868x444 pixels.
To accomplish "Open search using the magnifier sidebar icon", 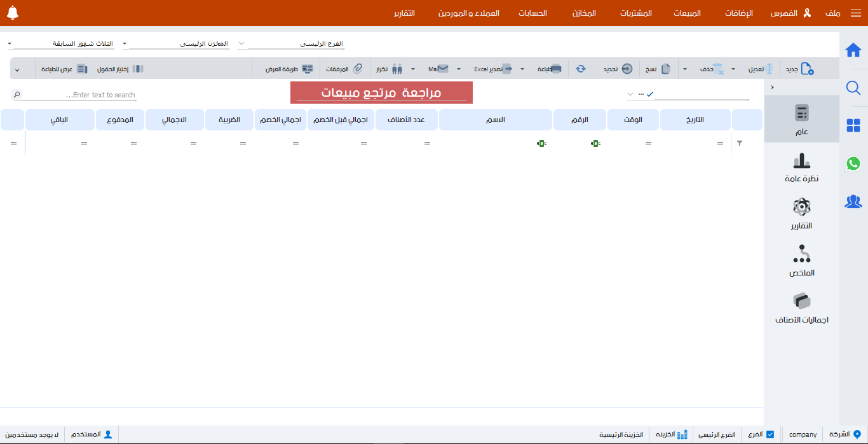I will point(853,88).
